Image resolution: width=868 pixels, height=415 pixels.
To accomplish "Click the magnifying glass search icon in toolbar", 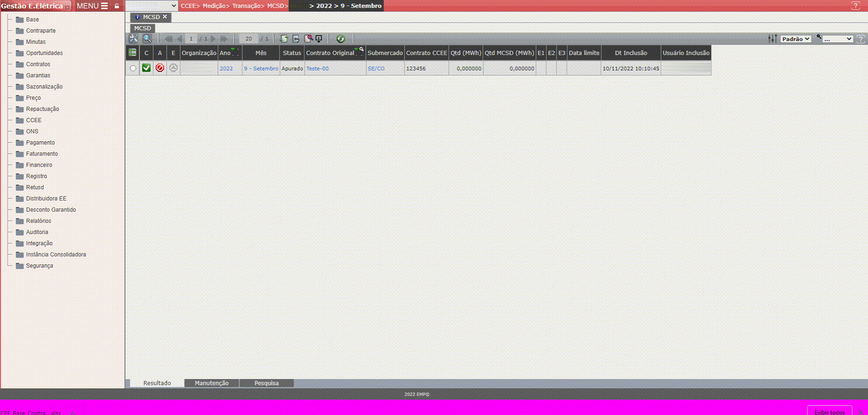I will (x=147, y=39).
